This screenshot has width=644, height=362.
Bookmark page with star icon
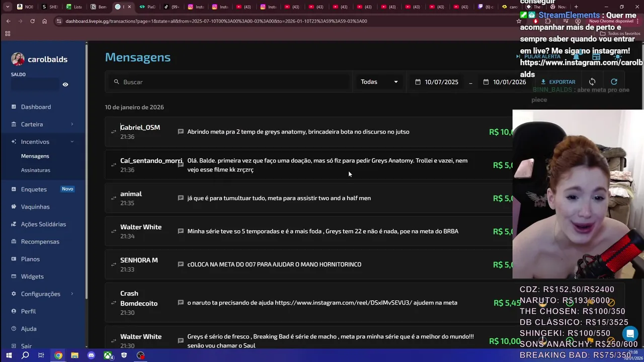pyautogui.click(x=519, y=21)
